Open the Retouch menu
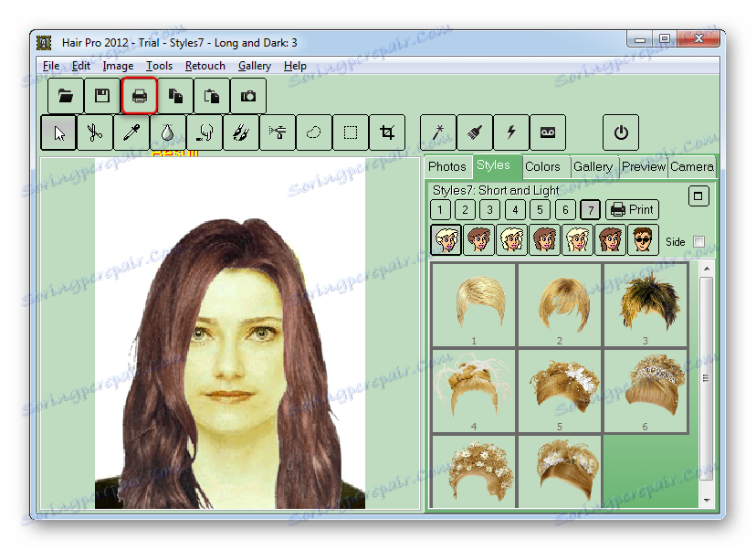 pyautogui.click(x=205, y=66)
